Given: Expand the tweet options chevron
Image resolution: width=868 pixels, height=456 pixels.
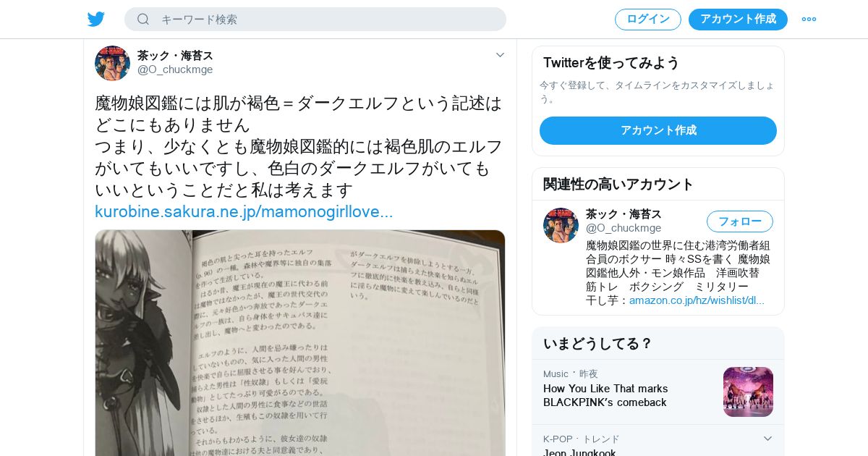Looking at the screenshot, I should [x=500, y=55].
